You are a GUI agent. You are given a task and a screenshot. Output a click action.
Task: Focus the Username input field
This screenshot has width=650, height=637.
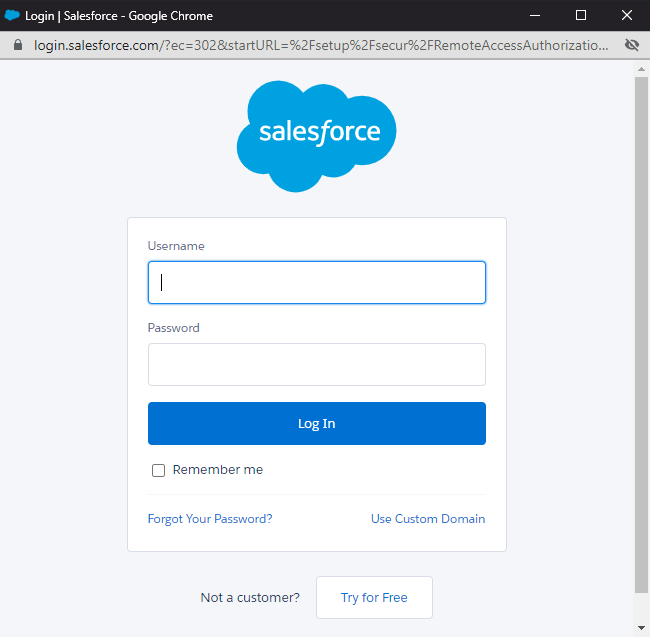coord(317,283)
